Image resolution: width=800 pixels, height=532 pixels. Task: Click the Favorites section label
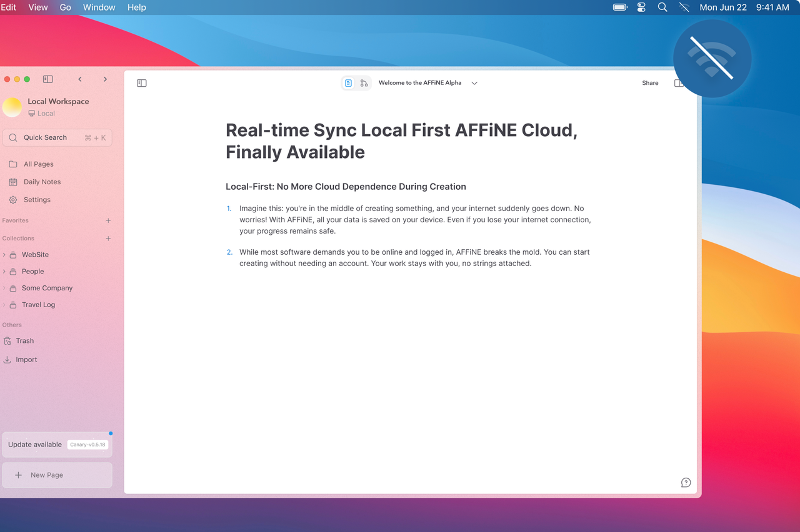pos(15,220)
